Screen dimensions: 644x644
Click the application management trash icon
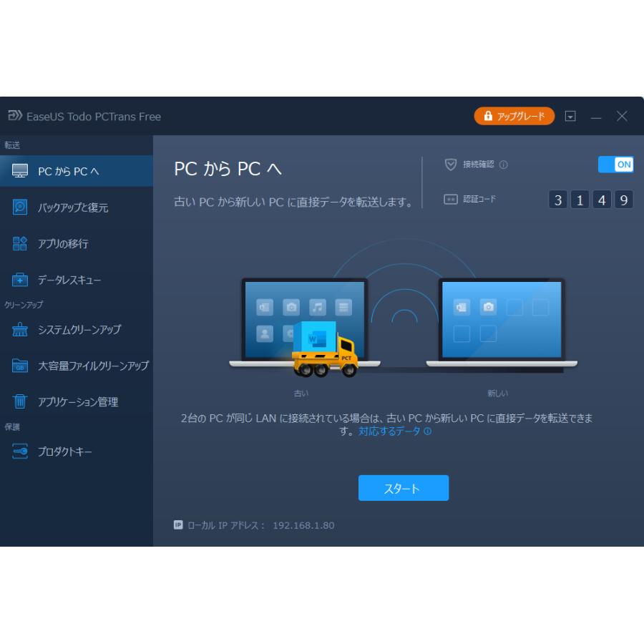tap(20, 401)
